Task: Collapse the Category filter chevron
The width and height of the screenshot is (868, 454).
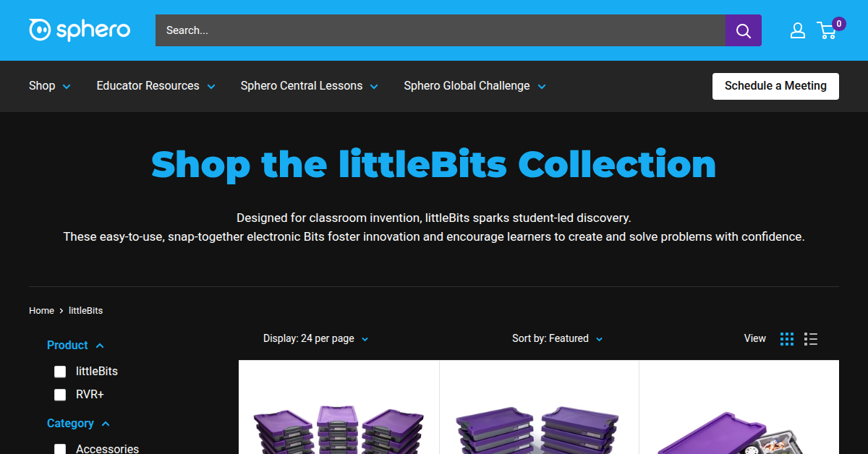Action: 106,424
